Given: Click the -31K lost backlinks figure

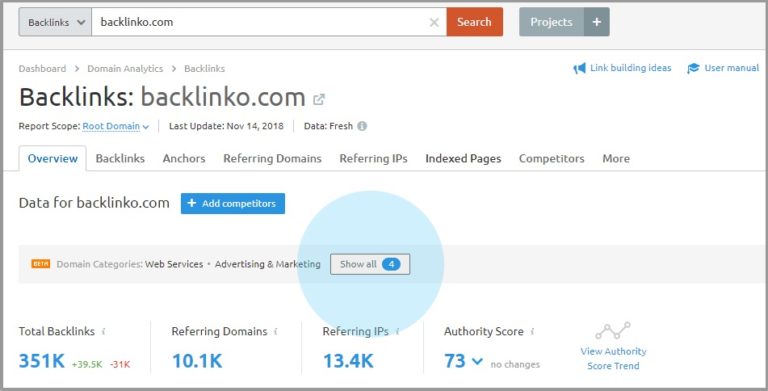Looking at the screenshot, I should pos(120,365).
